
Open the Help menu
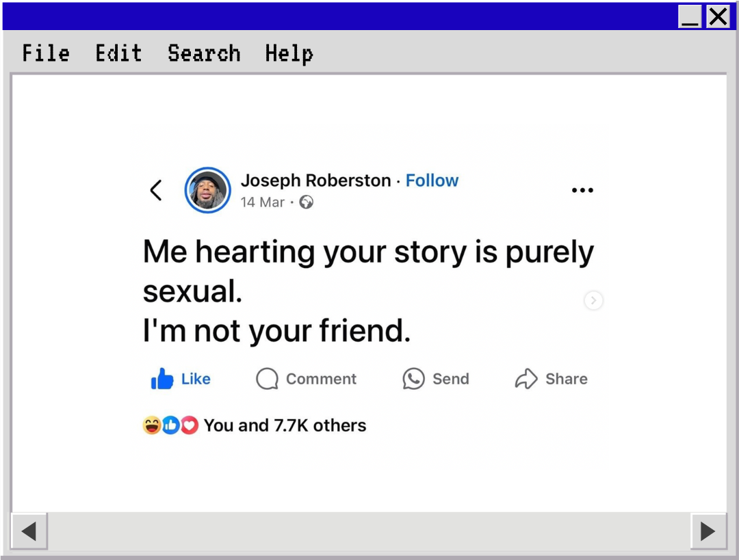289,54
